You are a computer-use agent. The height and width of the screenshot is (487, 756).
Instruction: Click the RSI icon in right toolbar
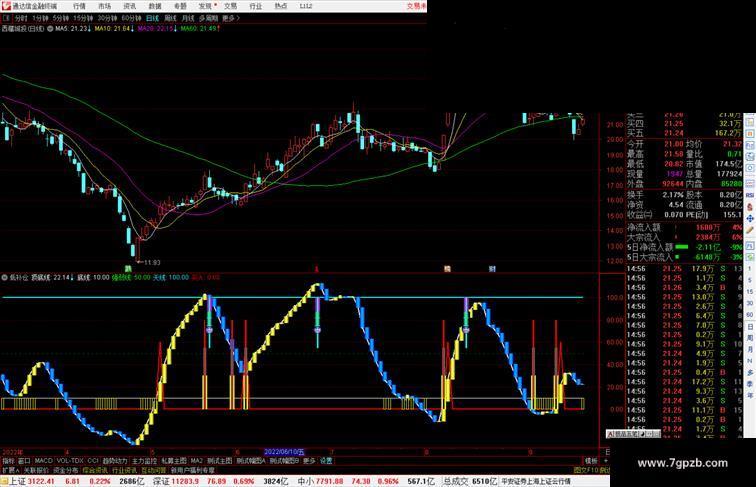(x=750, y=195)
